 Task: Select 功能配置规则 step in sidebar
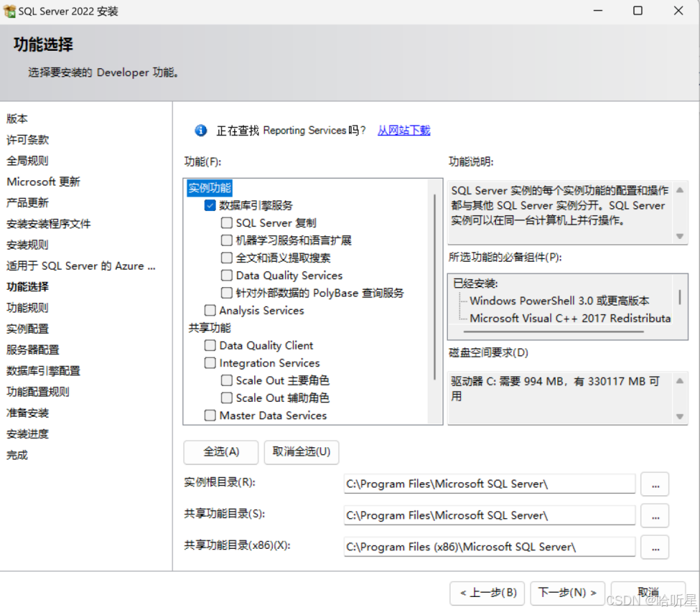click(38, 392)
